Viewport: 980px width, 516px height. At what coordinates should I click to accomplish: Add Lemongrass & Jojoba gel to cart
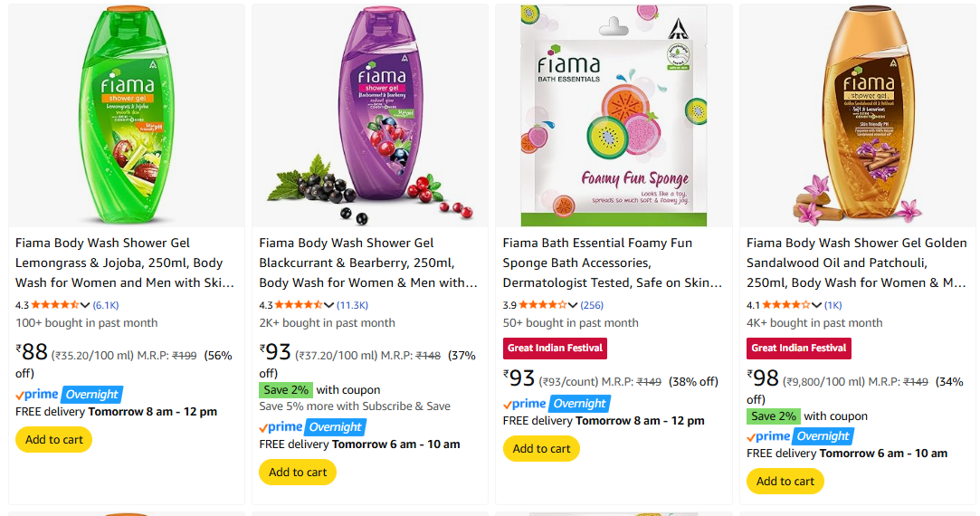[x=54, y=440]
